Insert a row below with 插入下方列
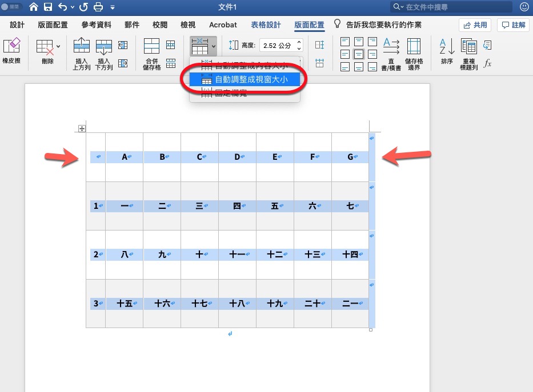 click(x=104, y=51)
